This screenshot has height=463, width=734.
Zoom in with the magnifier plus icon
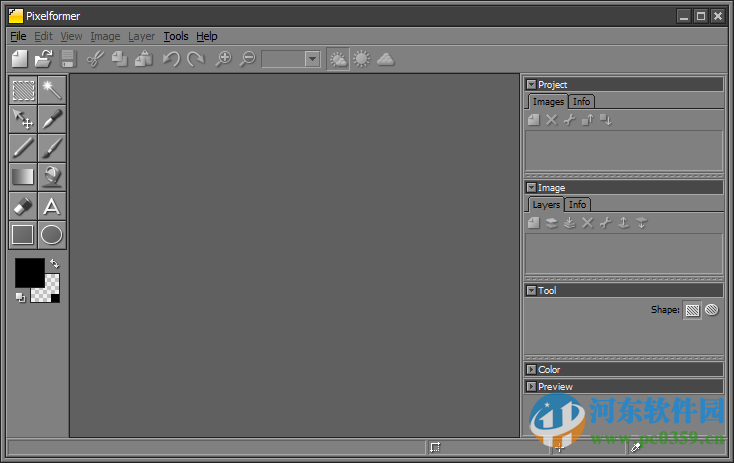tap(223, 59)
